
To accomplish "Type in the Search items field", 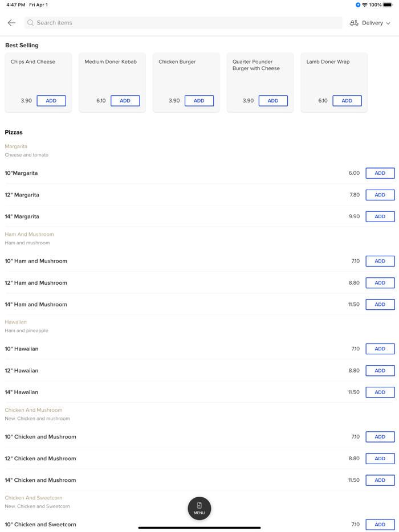I will (x=182, y=23).
